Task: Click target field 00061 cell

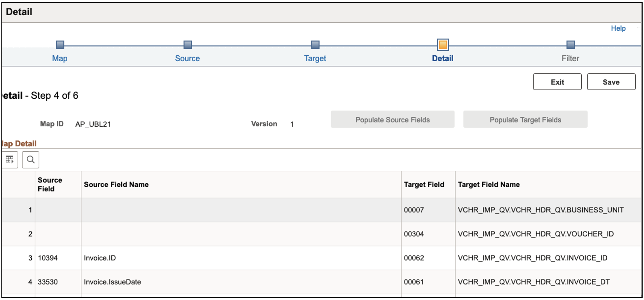Action: (414, 282)
